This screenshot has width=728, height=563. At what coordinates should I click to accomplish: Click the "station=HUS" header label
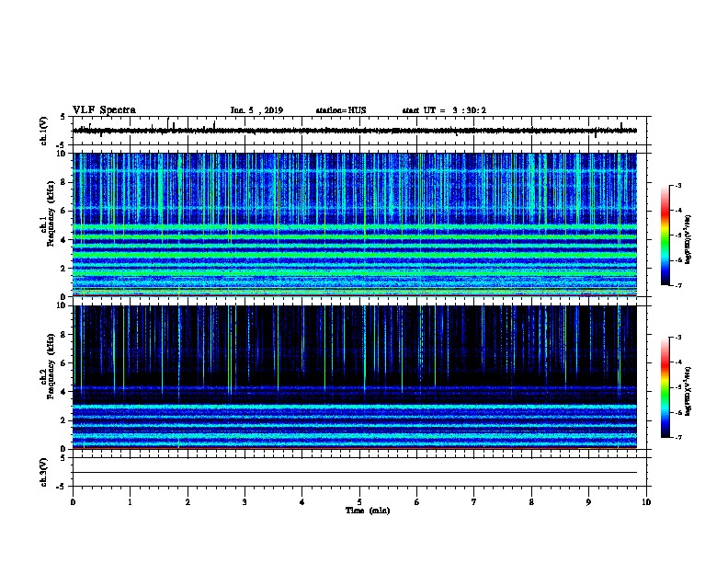pyautogui.click(x=341, y=110)
